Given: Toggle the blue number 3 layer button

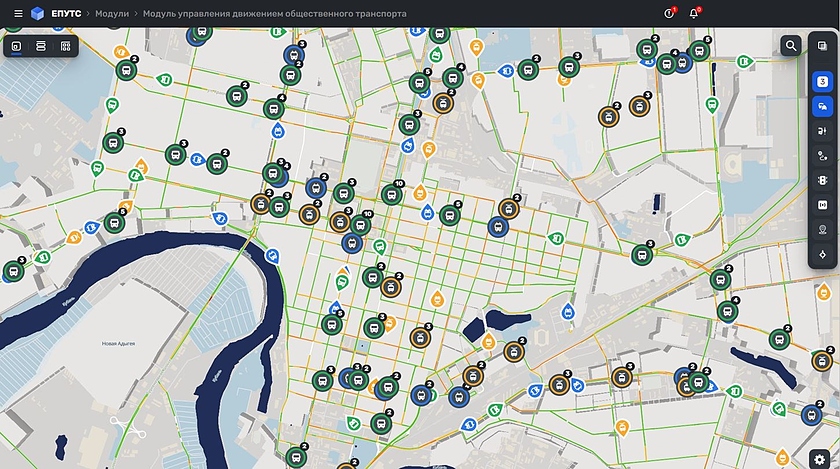Looking at the screenshot, I should (x=822, y=80).
